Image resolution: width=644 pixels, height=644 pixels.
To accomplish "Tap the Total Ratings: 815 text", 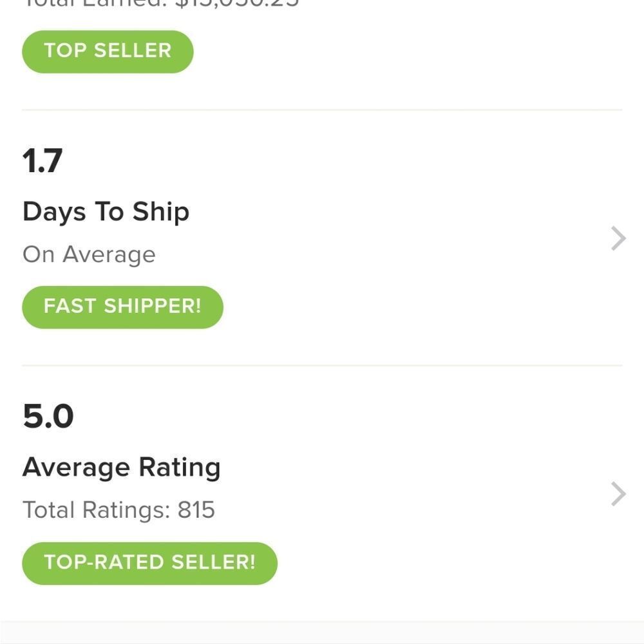I will tap(118, 509).
